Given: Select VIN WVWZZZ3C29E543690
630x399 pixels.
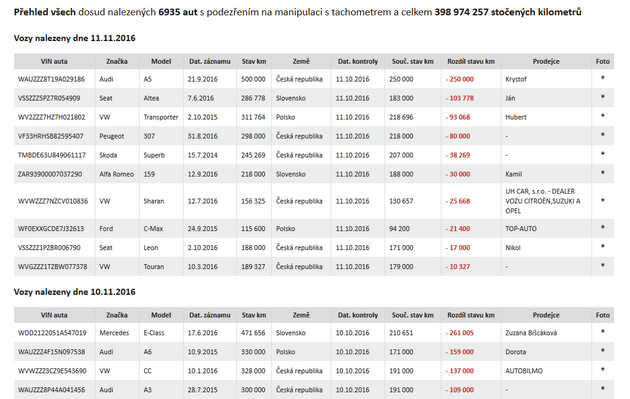Looking at the screenshot, I should (x=52, y=371).
